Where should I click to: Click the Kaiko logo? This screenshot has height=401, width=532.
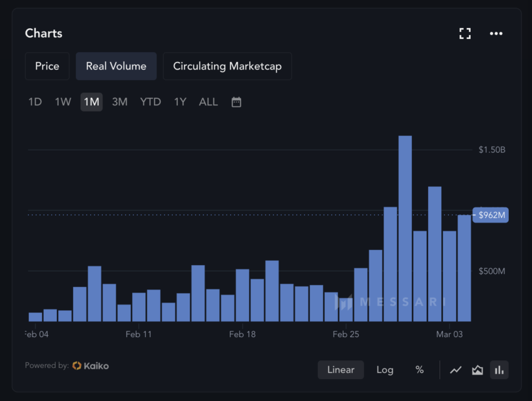(x=90, y=365)
